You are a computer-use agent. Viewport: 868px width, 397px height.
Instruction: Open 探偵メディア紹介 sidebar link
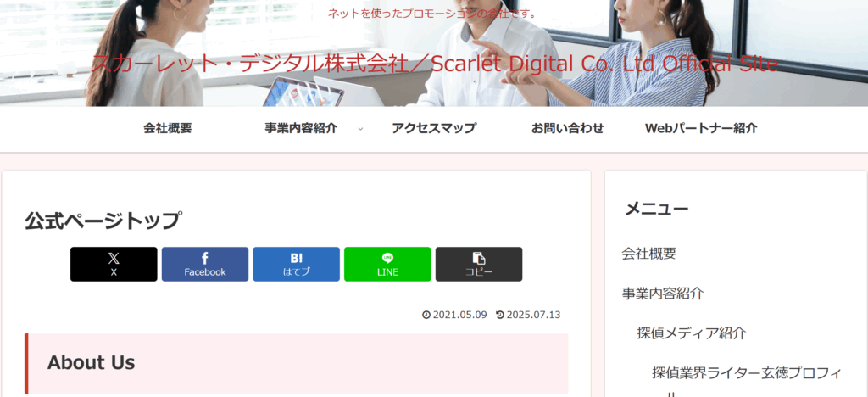(x=692, y=333)
